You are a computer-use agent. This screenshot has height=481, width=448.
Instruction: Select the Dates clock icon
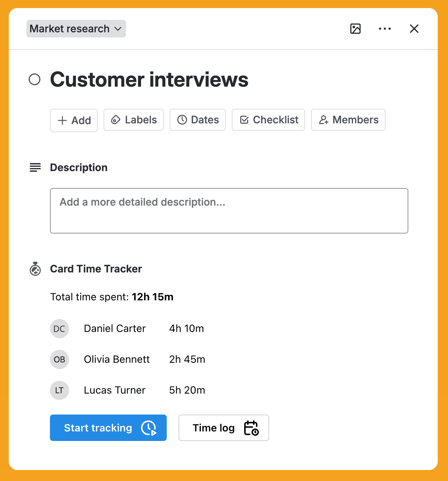[x=183, y=120]
